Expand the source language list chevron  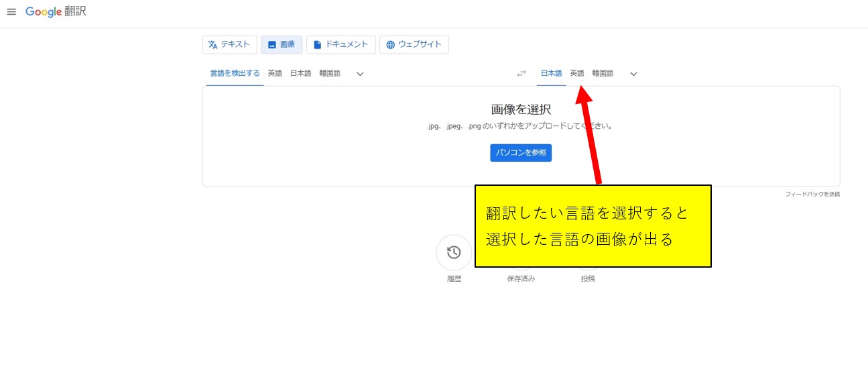tap(360, 74)
